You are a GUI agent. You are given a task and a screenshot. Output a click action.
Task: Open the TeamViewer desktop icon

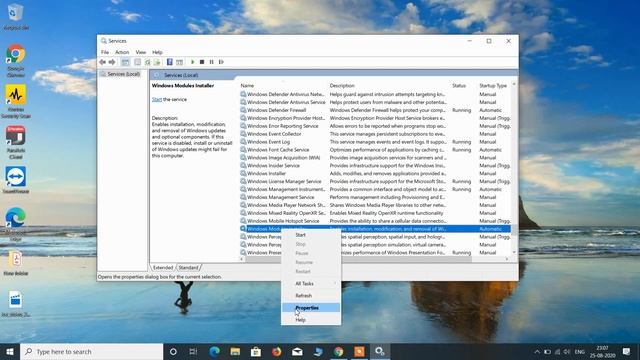(16, 180)
